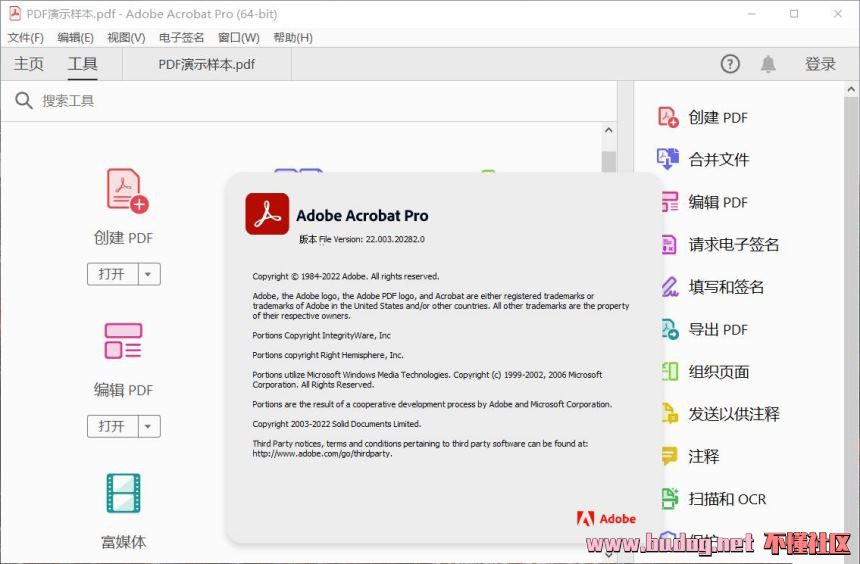Viewport: 860px width, 564px height.
Task: Click the 登录 sign-in button
Action: [x=820, y=64]
